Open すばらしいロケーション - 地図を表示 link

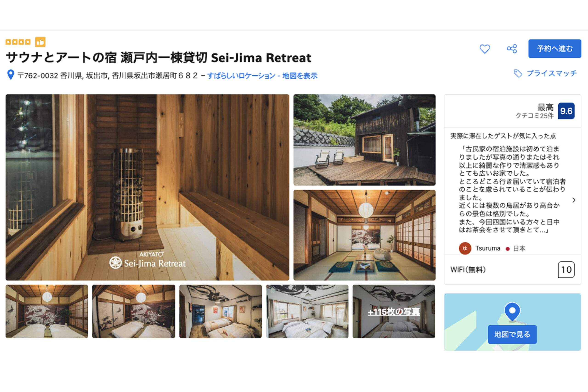tap(262, 76)
